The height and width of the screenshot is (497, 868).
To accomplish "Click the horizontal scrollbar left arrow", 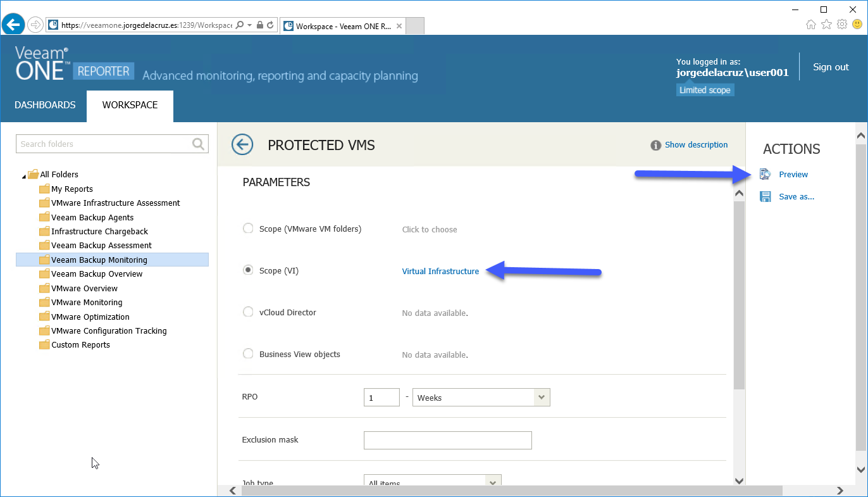I will [233, 491].
